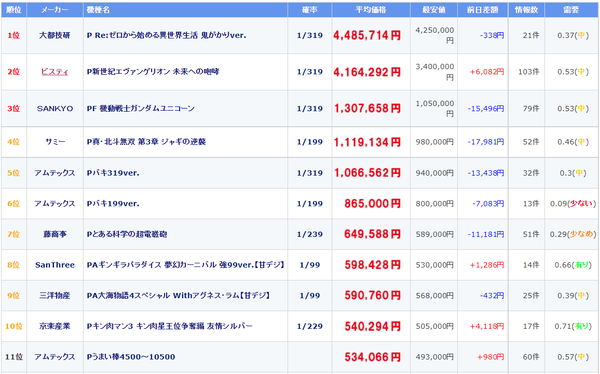600x374 pixels.
Task: Select PF 機動戦士ガンダムユニコーン model name
Action: coord(140,108)
